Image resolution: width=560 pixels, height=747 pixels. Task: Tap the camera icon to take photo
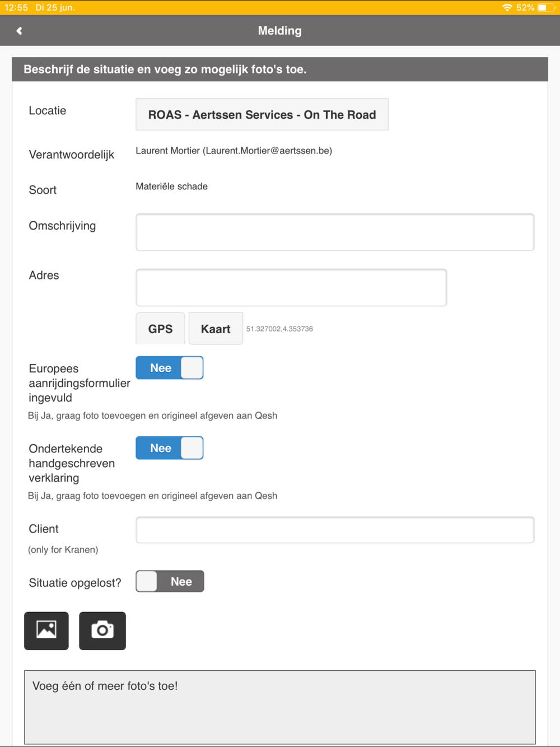point(102,631)
